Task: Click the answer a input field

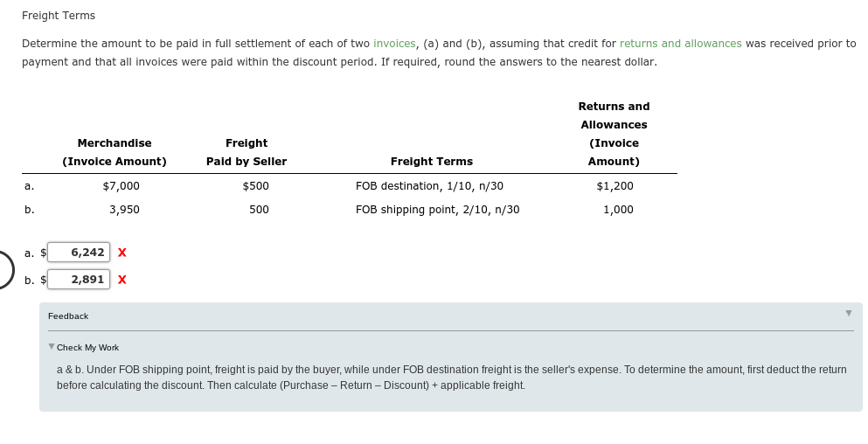Action: tap(79, 253)
